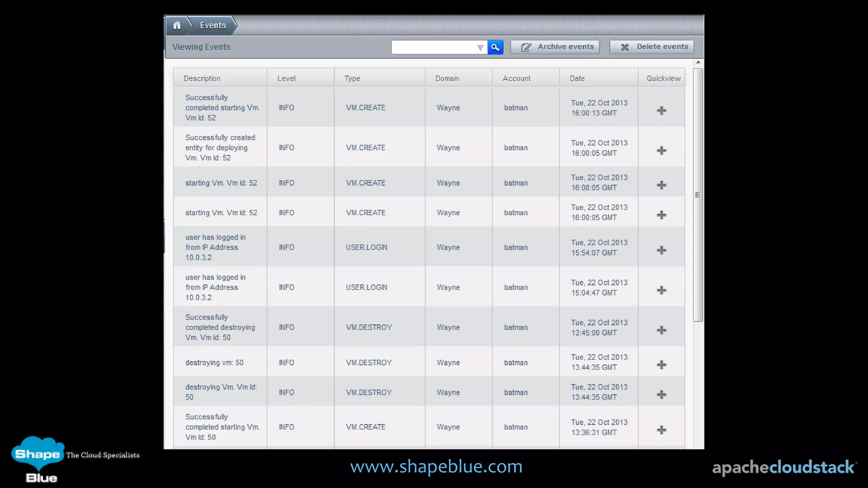Click batman account in the 16:00:13 row
The width and height of the screenshot is (868, 488).
tap(516, 108)
